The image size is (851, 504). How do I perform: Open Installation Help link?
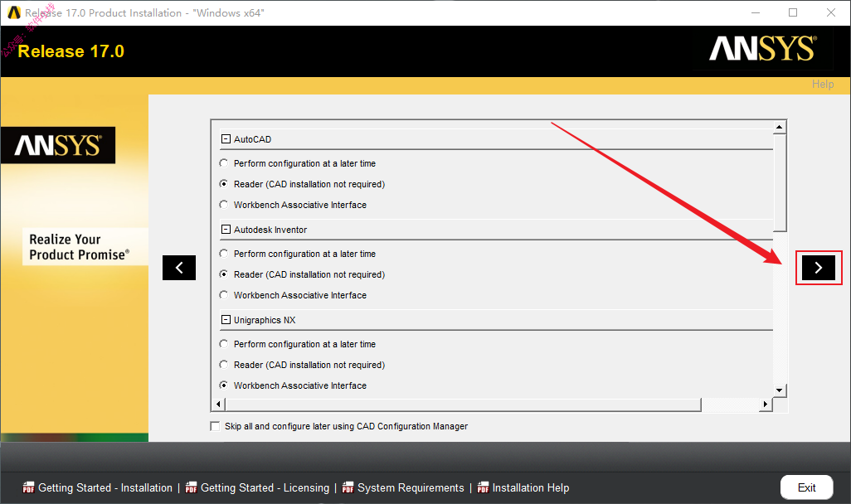531,487
